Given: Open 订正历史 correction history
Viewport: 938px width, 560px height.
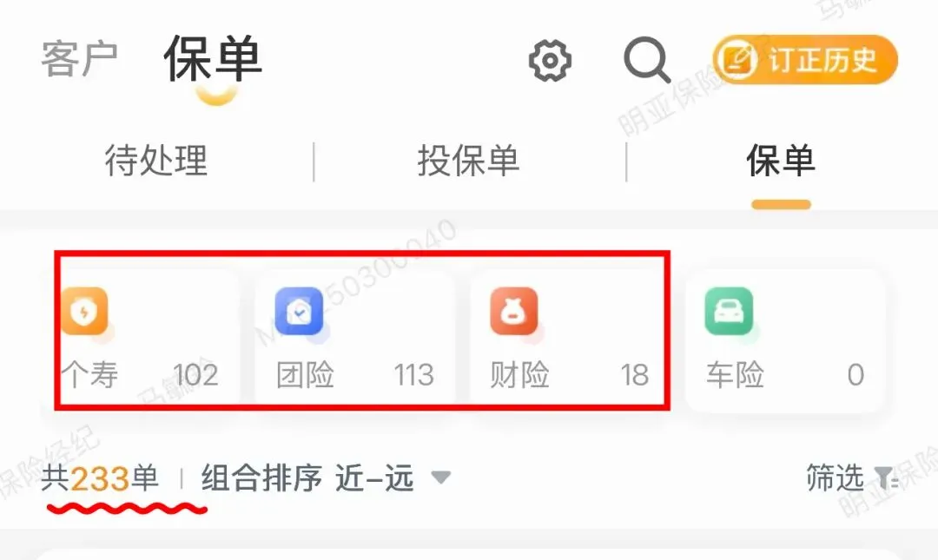Looking at the screenshot, I should [805, 60].
